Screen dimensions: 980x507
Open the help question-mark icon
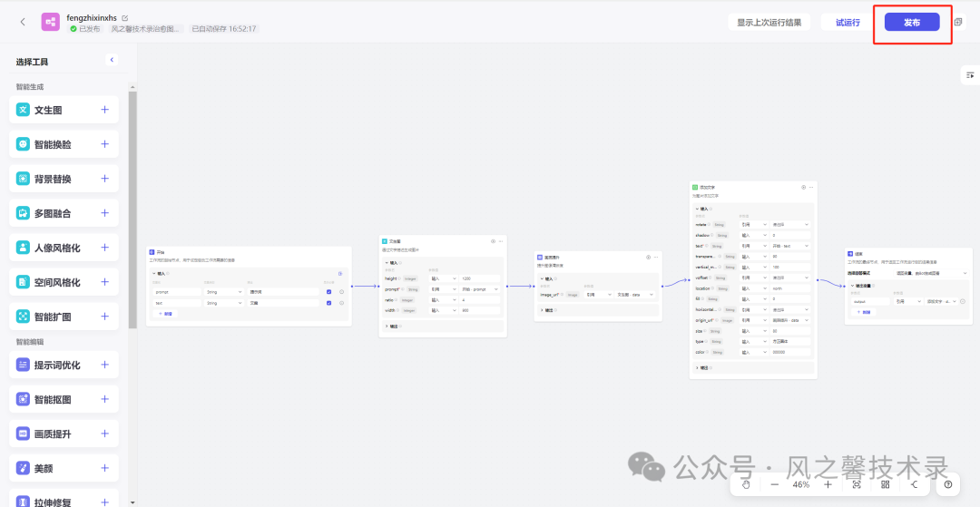(x=948, y=484)
